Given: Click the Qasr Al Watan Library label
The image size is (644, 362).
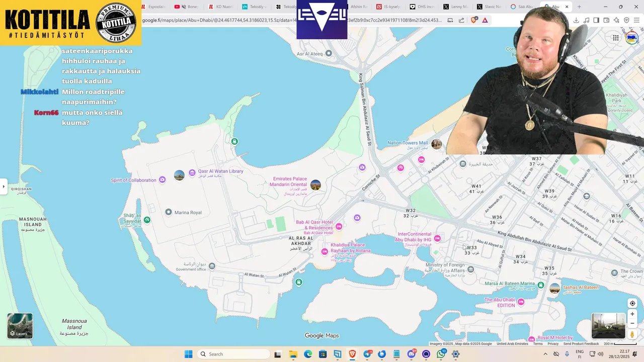Looking at the screenshot, I should click(220, 171).
